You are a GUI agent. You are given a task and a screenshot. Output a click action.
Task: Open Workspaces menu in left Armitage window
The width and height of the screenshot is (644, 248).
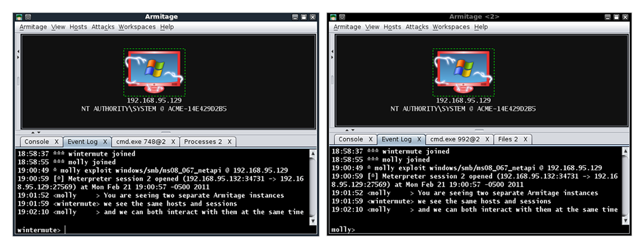138,26
